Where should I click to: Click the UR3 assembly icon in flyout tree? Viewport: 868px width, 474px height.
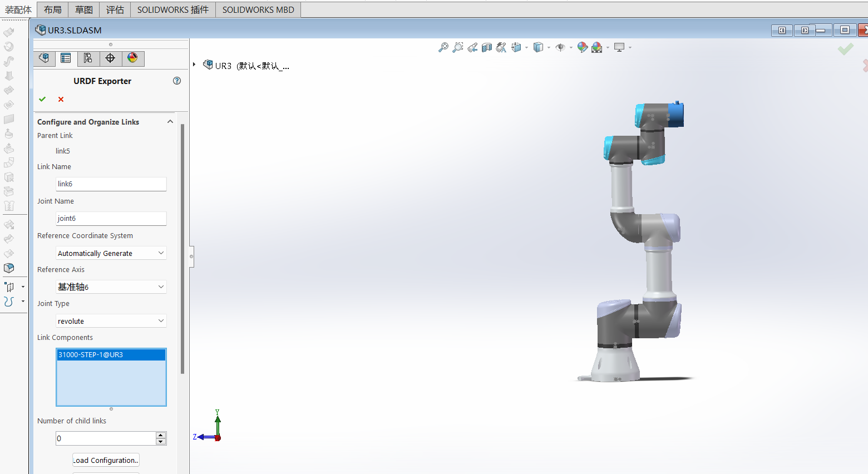[x=208, y=65]
